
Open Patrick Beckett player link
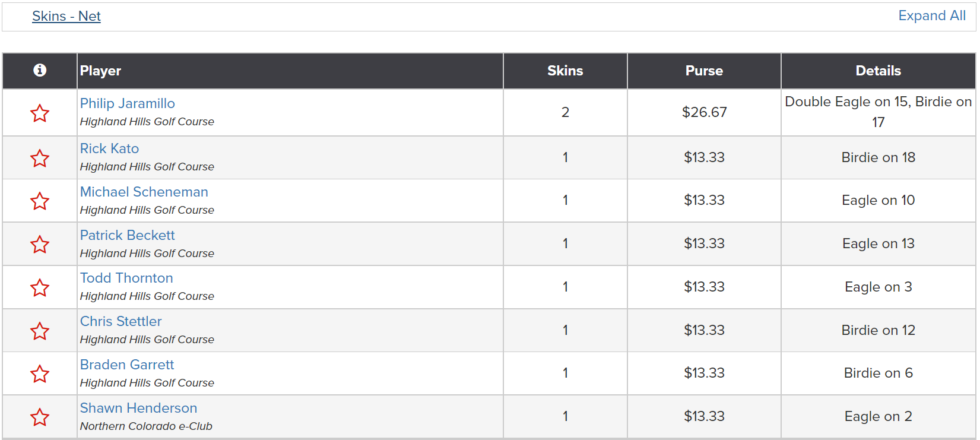coord(128,235)
